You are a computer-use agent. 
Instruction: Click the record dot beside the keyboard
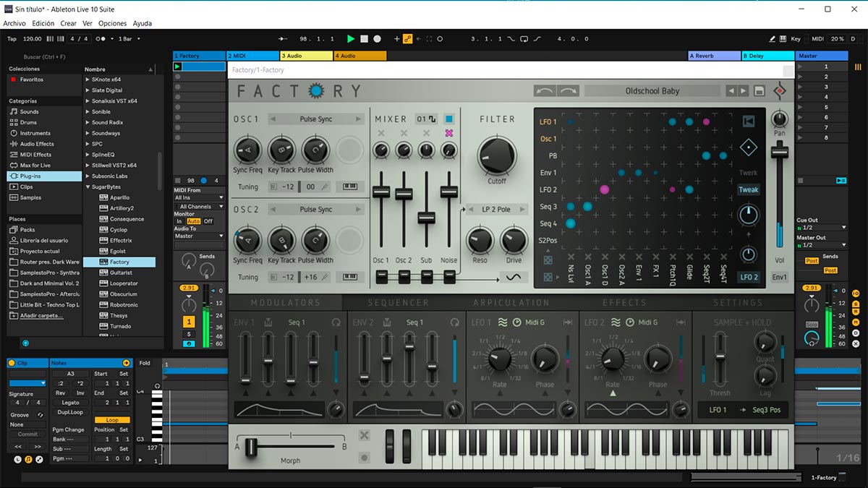point(365,458)
